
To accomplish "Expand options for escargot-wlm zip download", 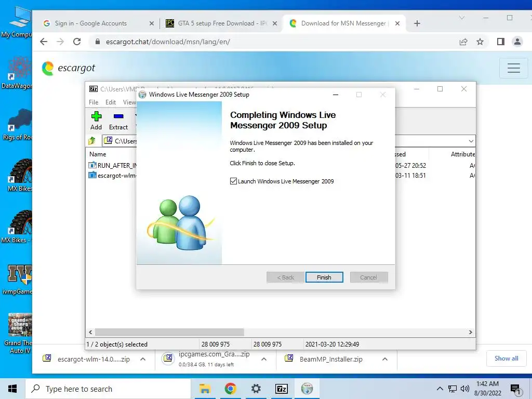I will 143,359.
